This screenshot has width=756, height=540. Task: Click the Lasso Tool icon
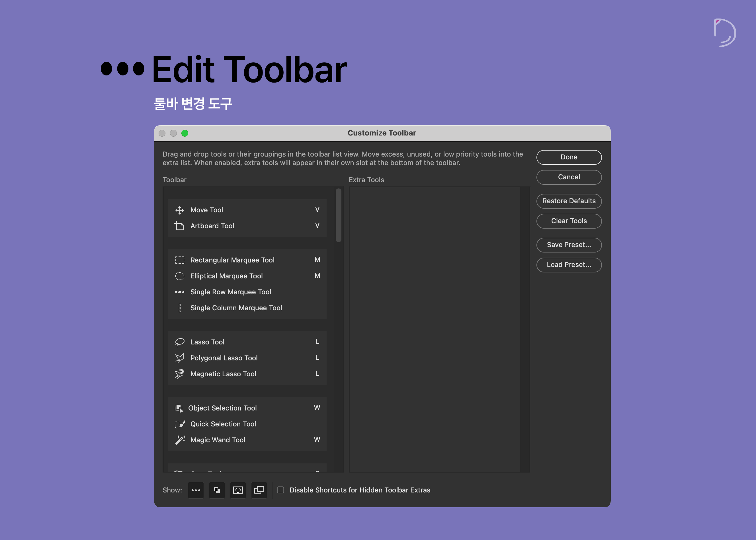pos(180,342)
